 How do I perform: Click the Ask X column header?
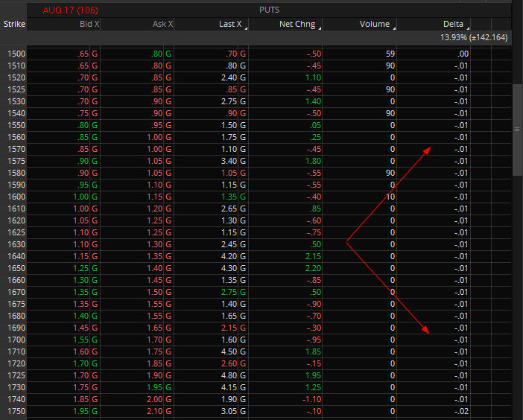click(x=162, y=24)
